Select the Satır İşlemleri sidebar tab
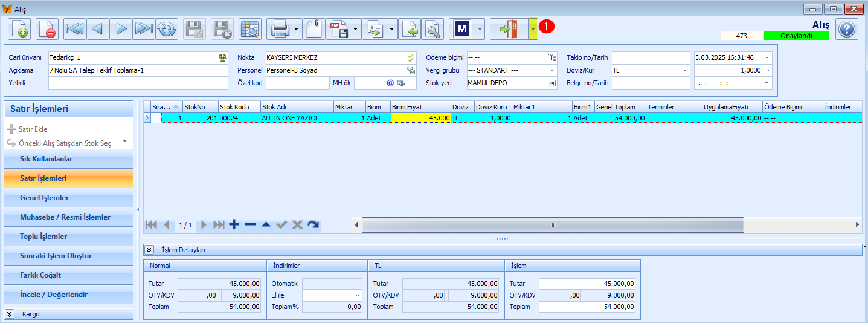Image resolution: width=868 pixels, height=323 pixels. point(68,178)
